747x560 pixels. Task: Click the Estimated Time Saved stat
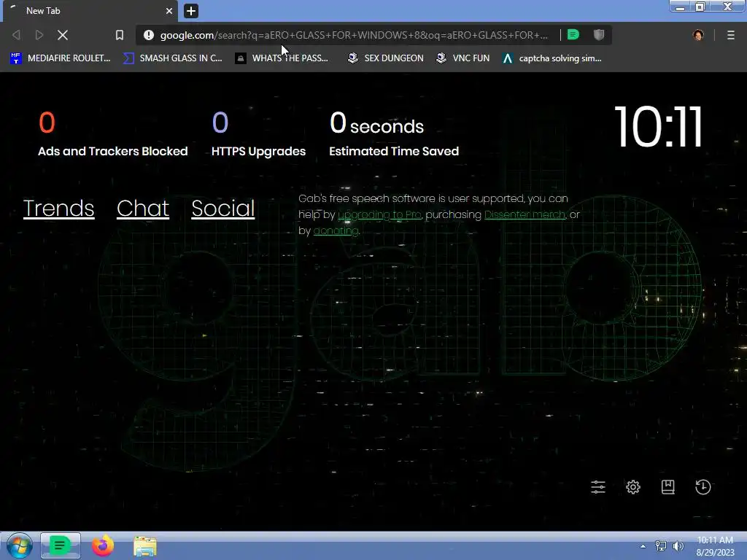click(394, 134)
